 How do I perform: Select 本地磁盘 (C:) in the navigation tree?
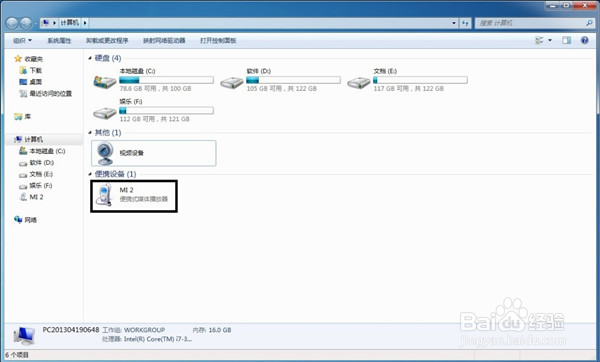click(x=42, y=151)
